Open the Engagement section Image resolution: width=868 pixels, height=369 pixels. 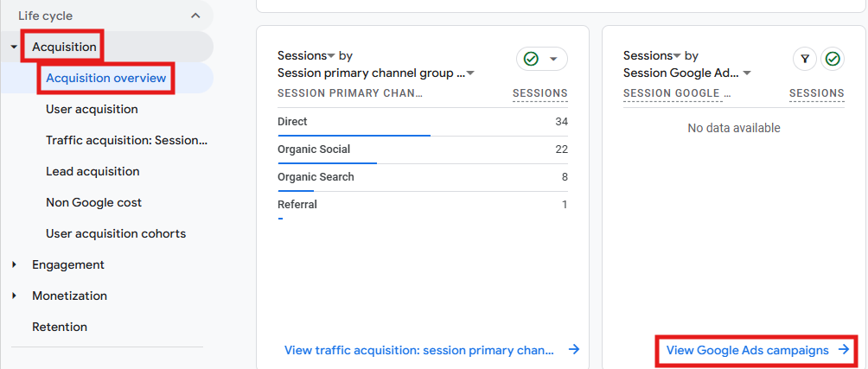pyautogui.click(x=68, y=265)
